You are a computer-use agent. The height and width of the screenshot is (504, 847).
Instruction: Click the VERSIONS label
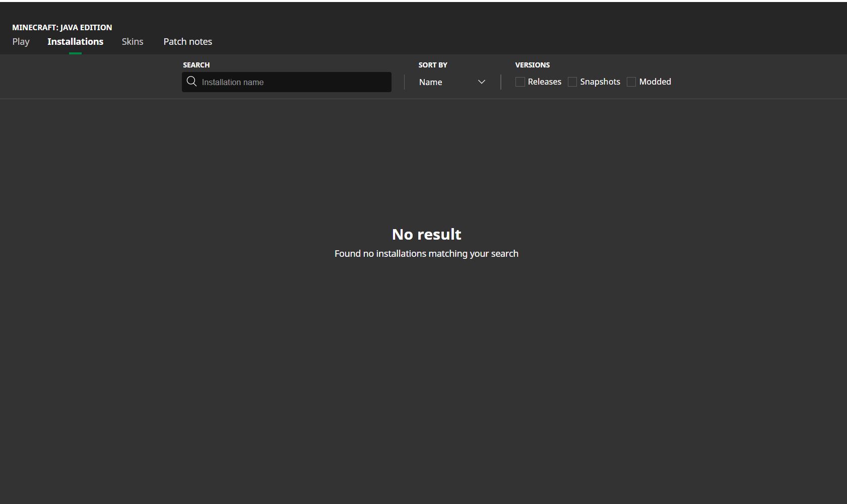(x=532, y=65)
